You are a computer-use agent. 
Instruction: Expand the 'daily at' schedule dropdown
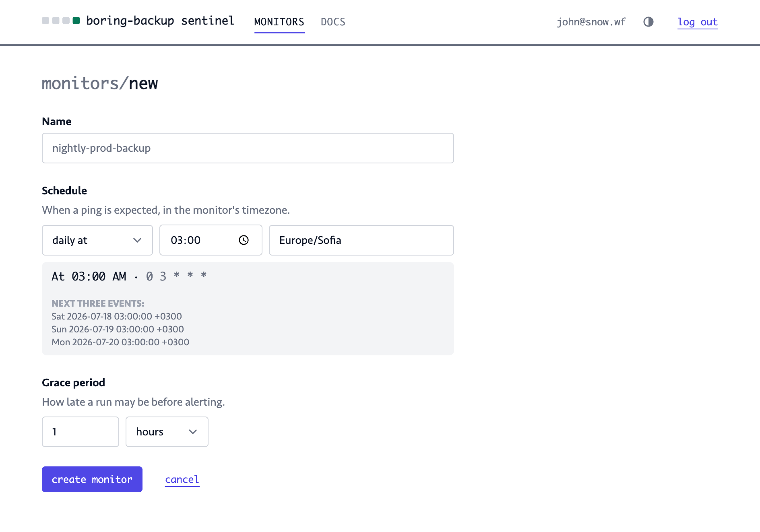[x=97, y=240]
